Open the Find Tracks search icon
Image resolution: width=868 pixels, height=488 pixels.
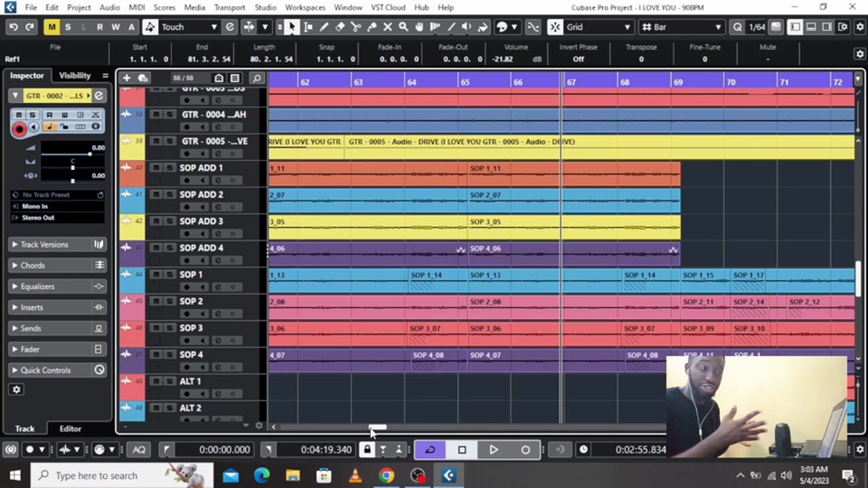coord(256,78)
